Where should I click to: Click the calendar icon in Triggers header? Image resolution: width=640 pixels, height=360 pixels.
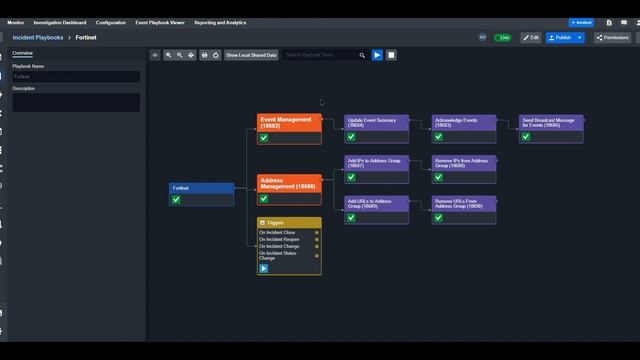tap(262, 223)
